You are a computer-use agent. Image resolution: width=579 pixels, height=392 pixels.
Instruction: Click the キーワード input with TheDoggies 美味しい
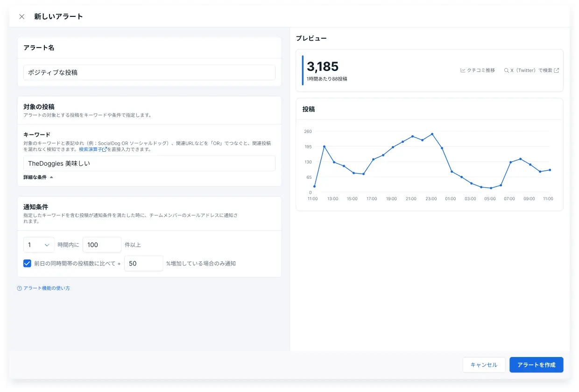click(x=149, y=163)
